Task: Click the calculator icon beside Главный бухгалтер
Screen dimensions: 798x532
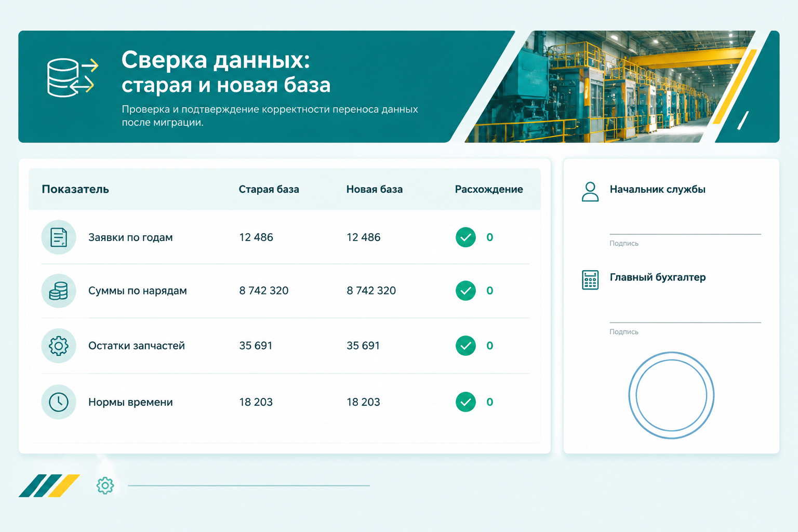Action: [x=590, y=280]
